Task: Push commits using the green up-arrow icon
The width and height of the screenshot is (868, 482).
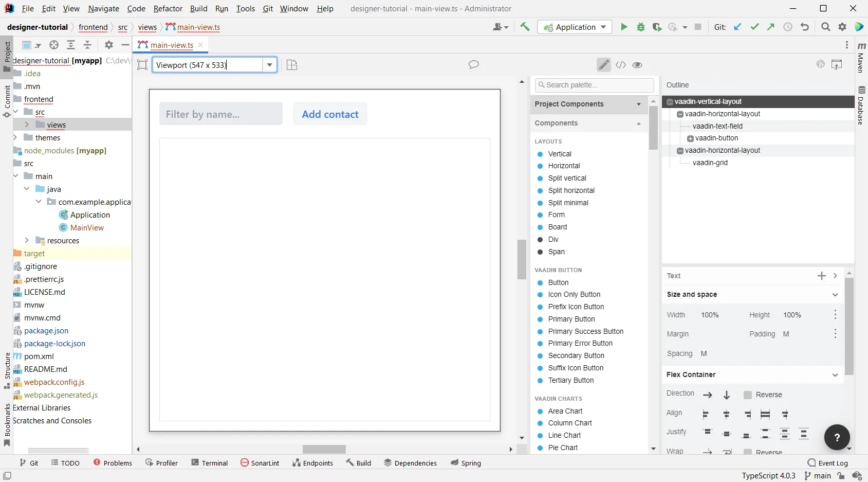Action: (770, 27)
